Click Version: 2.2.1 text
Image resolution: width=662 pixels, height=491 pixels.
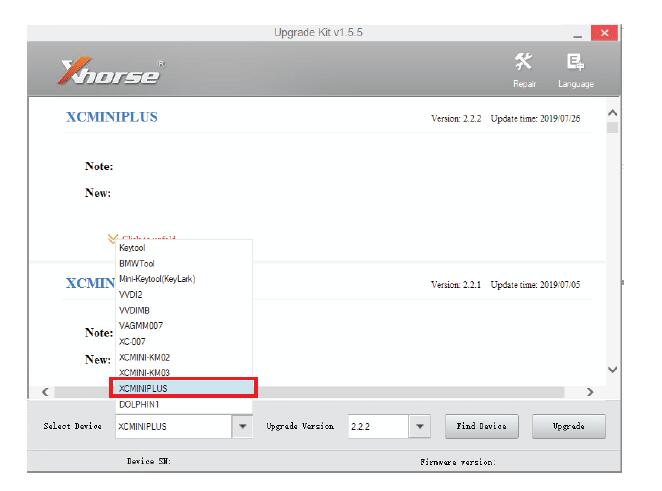point(456,285)
